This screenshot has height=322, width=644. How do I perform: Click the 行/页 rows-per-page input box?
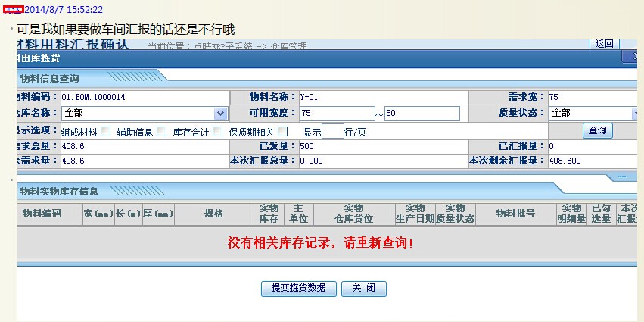click(333, 132)
